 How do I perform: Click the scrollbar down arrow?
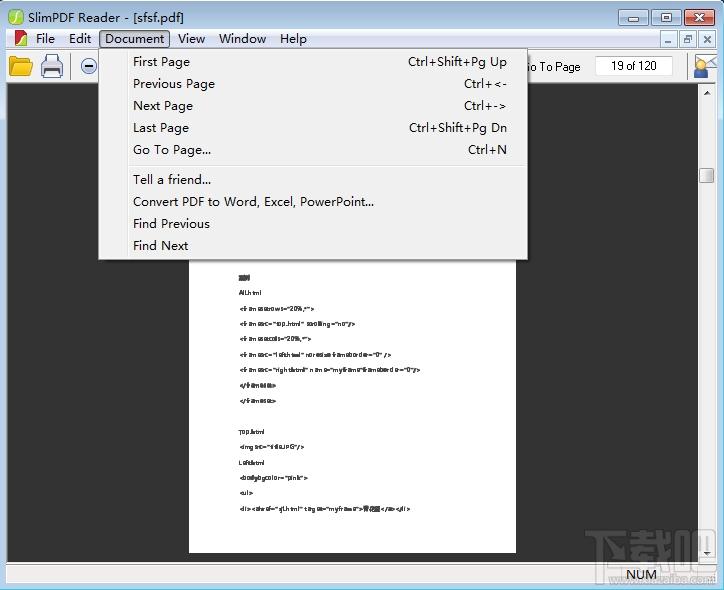pos(706,553)
